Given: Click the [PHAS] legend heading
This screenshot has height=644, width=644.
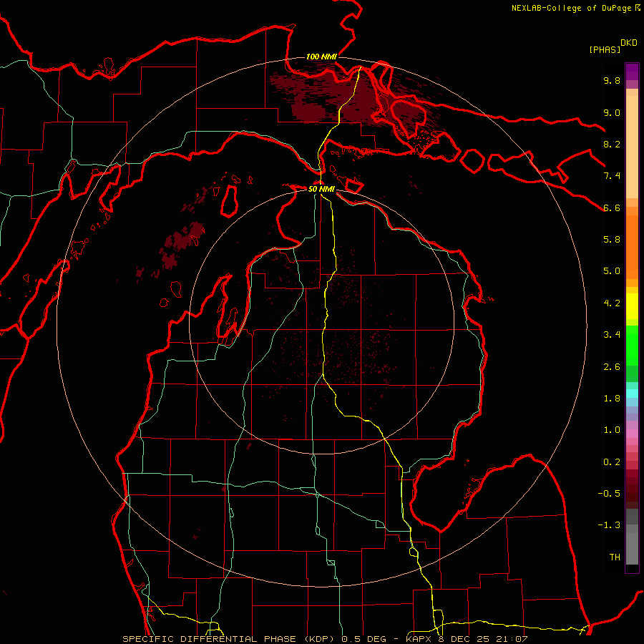Looking at the screenshot, I should (x=605, y=49).
